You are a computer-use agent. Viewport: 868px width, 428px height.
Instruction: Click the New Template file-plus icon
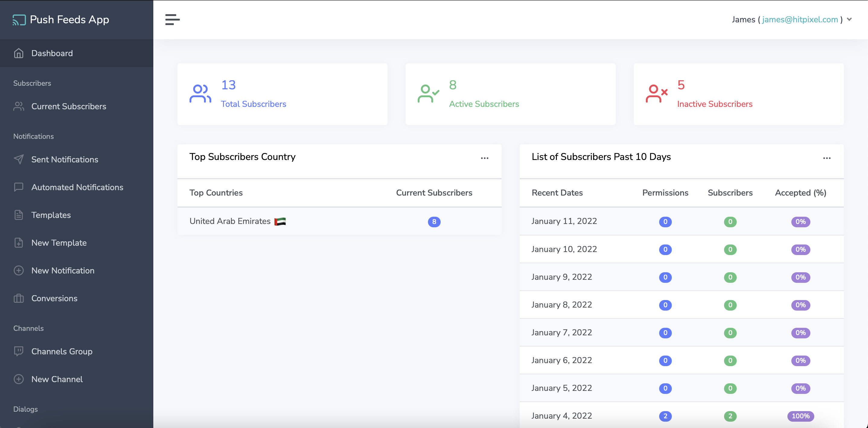[x=18, y=243]
